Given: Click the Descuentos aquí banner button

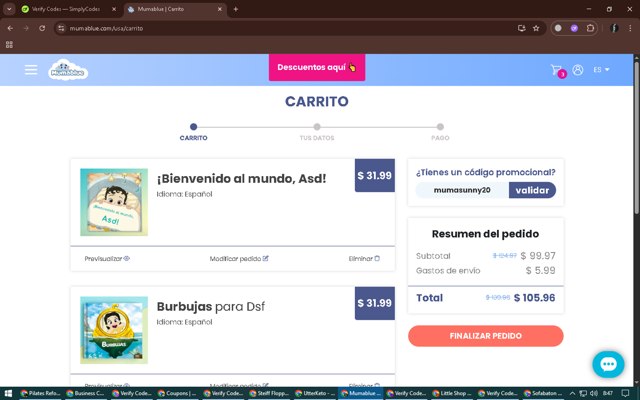Looking at the screenshot, I should tap(317, 67).
